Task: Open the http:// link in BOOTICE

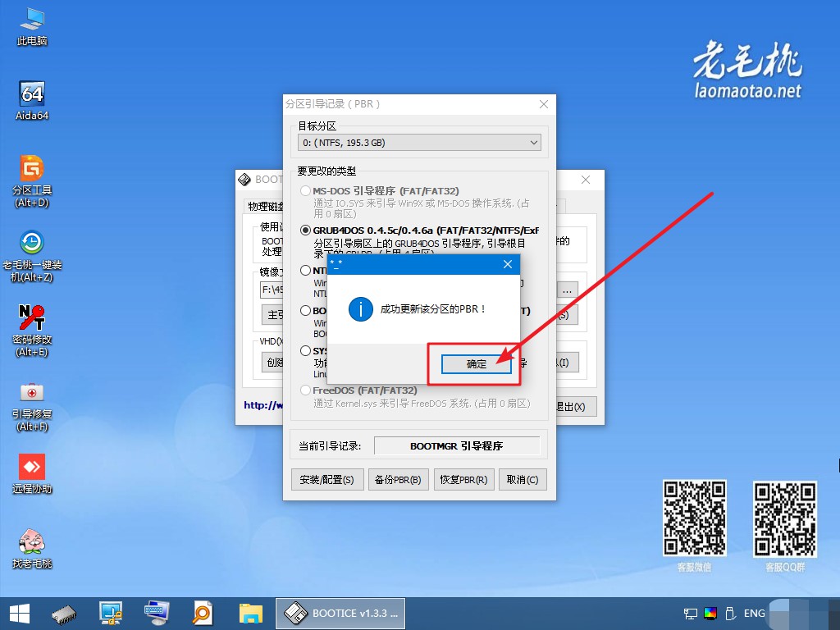Action: tap(263, 405)
